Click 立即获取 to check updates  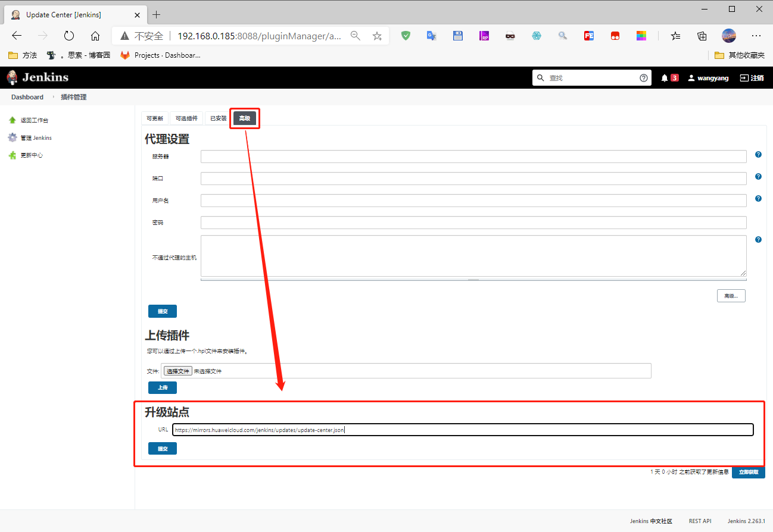click(x=749, y=472)
